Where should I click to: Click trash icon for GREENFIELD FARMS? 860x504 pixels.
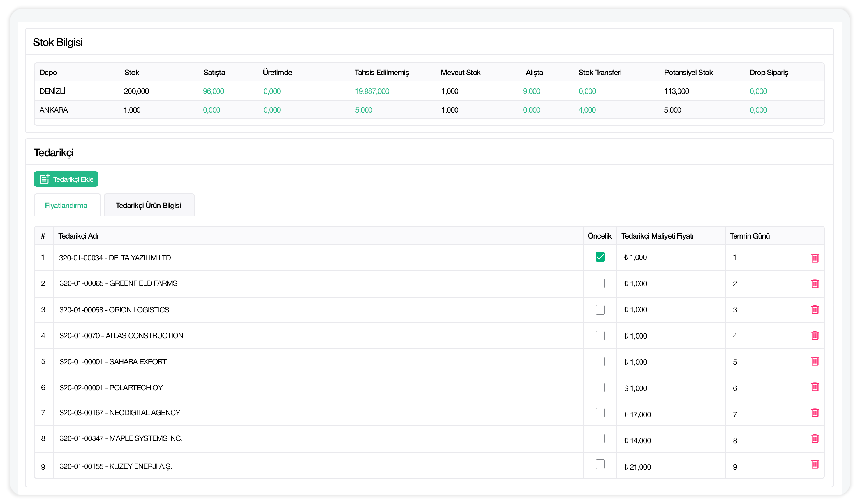coord(815,284)
